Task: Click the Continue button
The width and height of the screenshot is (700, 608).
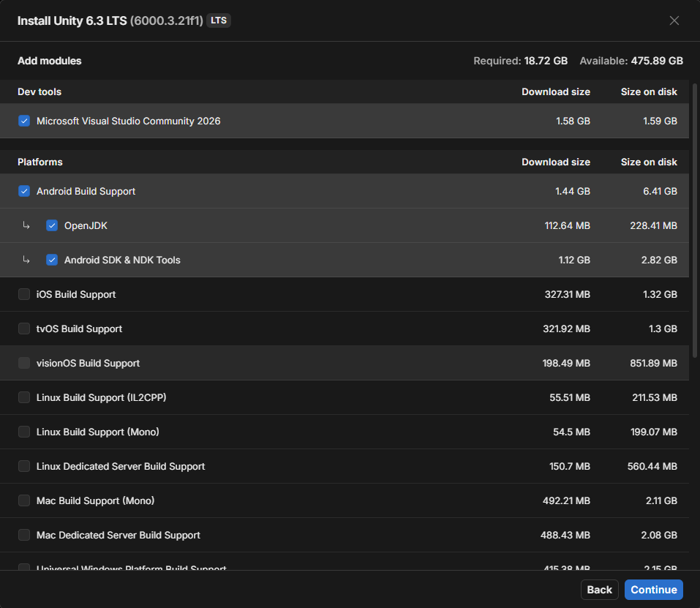Action: (x=654, y=590)
